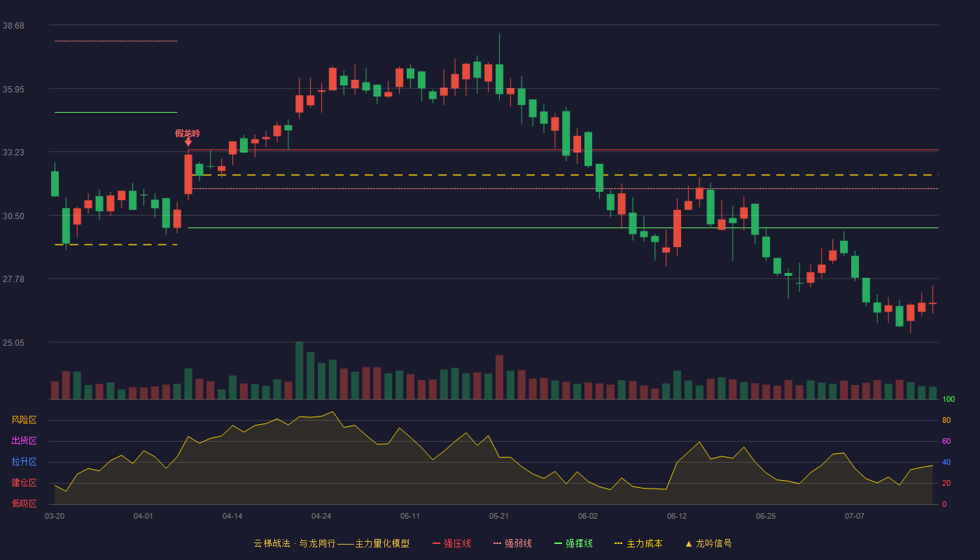The width and height of the screenshot is (980, 560).
Task: Select the 建仓区 zone label
Action: (24, 483)
